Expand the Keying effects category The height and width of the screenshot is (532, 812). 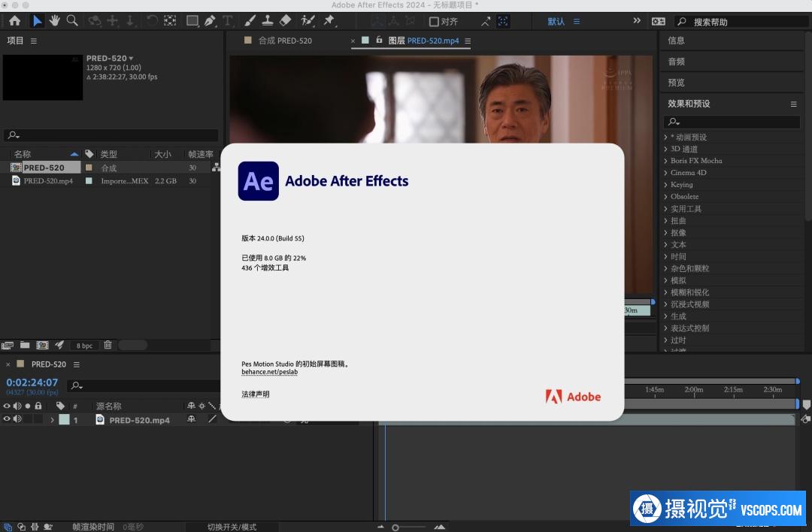(665, 185)
